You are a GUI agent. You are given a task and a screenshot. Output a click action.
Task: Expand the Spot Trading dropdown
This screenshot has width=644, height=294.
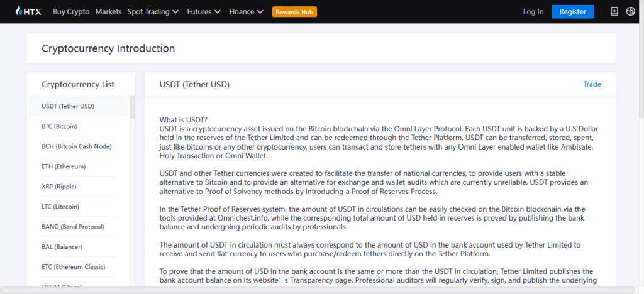pos(153,12)
